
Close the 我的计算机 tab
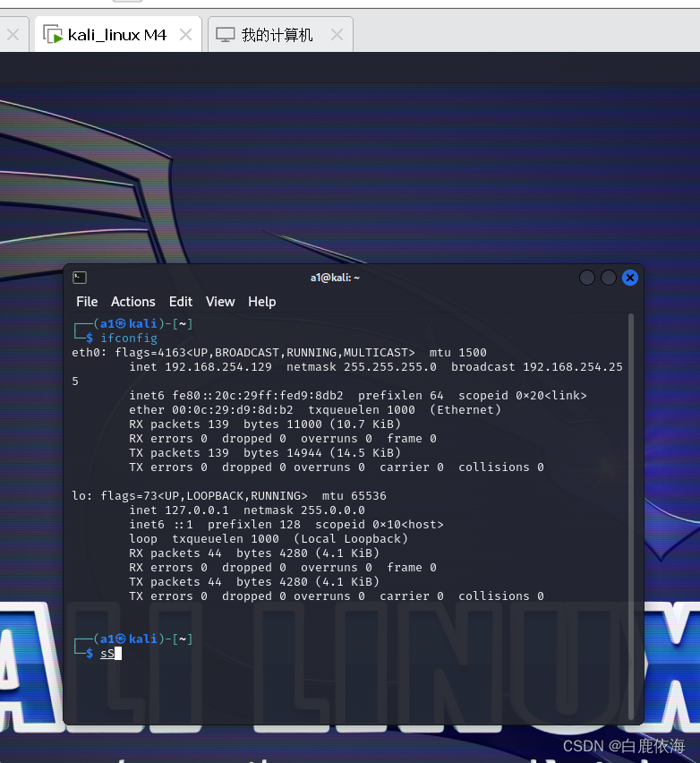337,35
